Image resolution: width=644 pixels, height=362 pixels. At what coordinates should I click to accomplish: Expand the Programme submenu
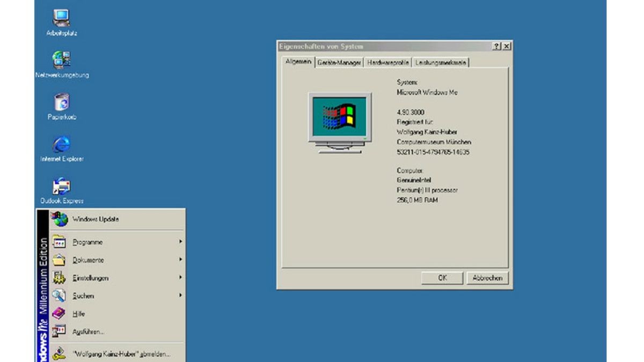click(59, 242)
